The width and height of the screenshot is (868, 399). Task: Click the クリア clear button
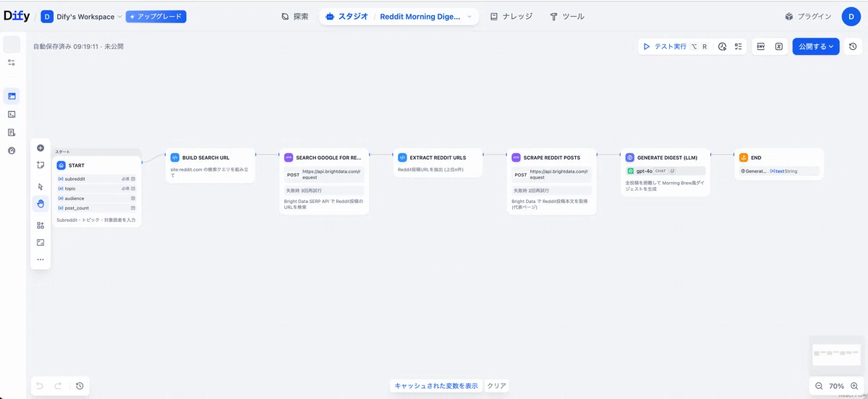[x=496, y=386]
